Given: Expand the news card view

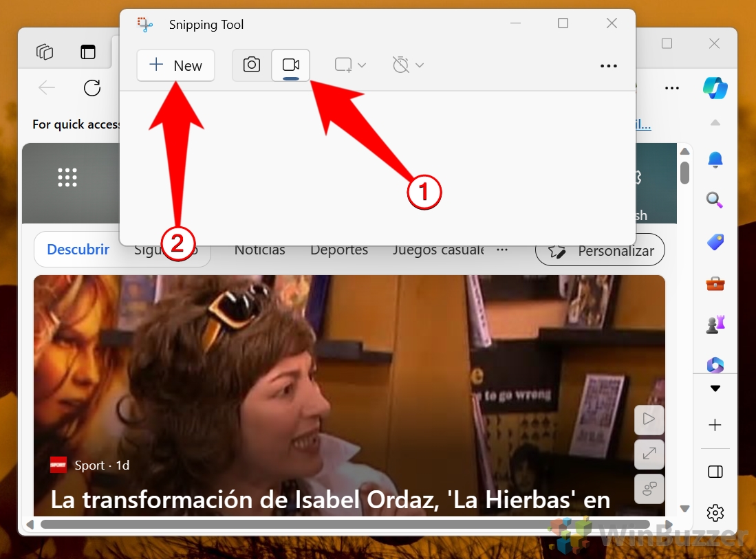Looking at the screenshot, I should (x=649, y=454).
